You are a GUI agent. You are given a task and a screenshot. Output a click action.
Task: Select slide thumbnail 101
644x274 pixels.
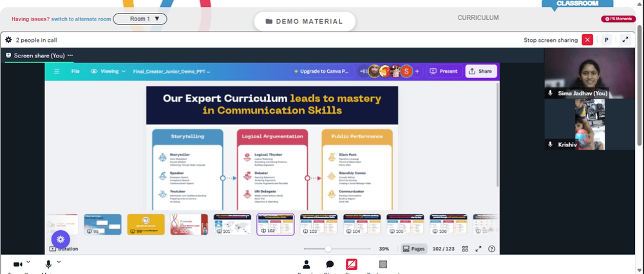point(232,224)
